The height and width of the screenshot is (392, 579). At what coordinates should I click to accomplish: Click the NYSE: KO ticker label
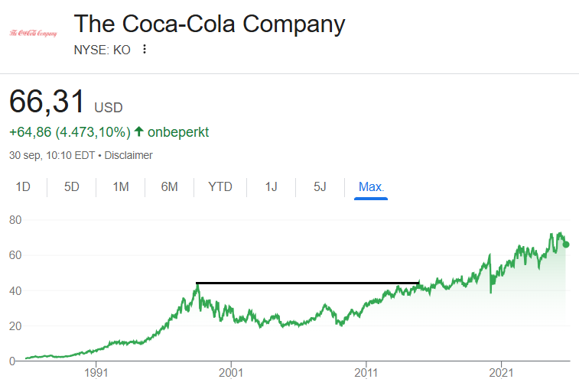point(102,50)
